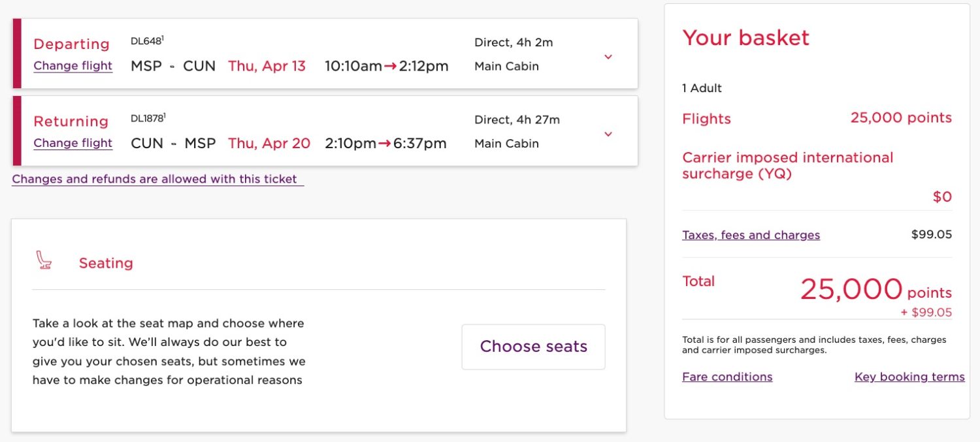Click the Thu, Apr 20 return date
The width and height of the screenshot is (980, 442).
click(269, 144)
